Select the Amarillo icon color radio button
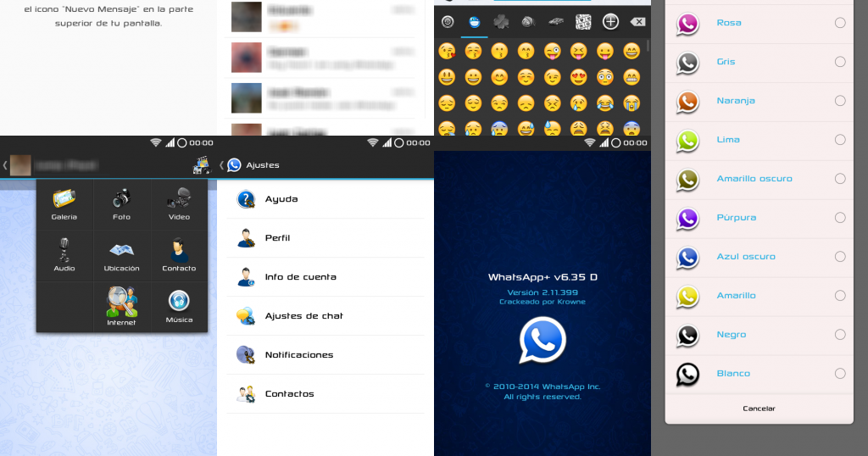This screenshot has height=456, width=868. pos(840,296)
